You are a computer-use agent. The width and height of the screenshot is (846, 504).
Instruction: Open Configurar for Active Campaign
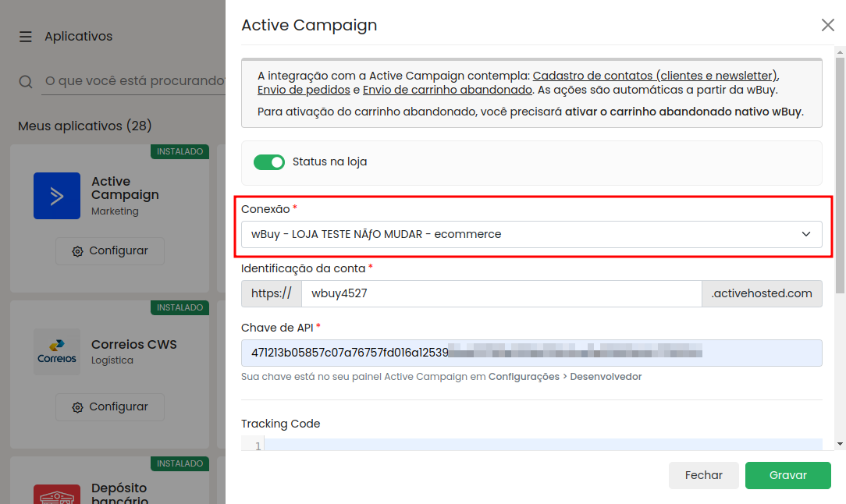pos(110,251)
